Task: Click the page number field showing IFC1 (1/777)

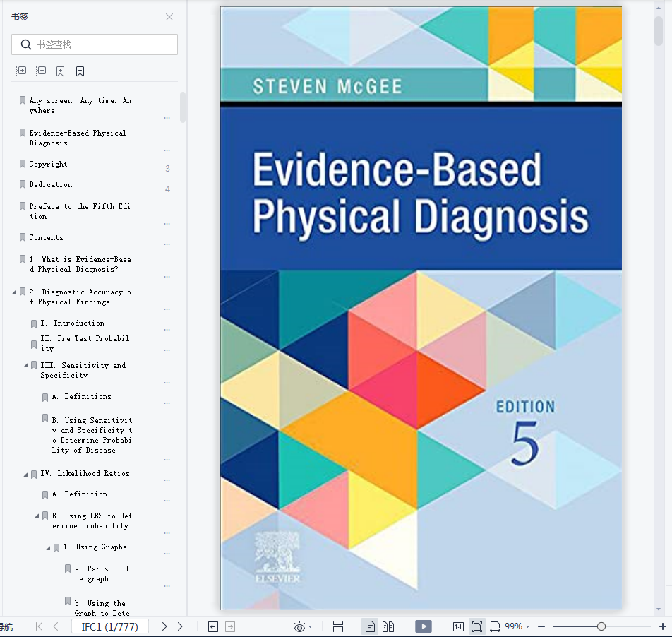Action: coord(109,626)
